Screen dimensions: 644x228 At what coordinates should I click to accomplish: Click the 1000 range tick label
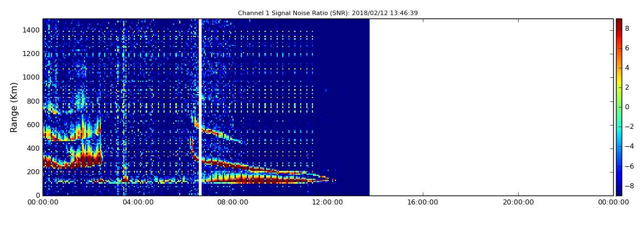tap(31, 77)
